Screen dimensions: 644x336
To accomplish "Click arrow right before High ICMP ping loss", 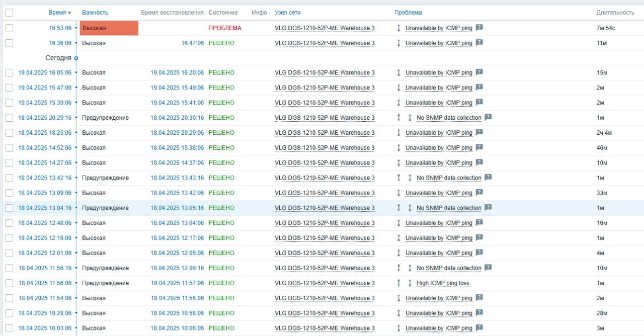I will click(410, 283).
